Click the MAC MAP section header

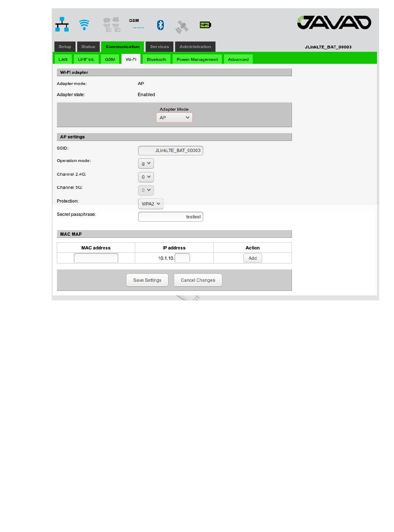pyautogui.click(x=174, y=234)
